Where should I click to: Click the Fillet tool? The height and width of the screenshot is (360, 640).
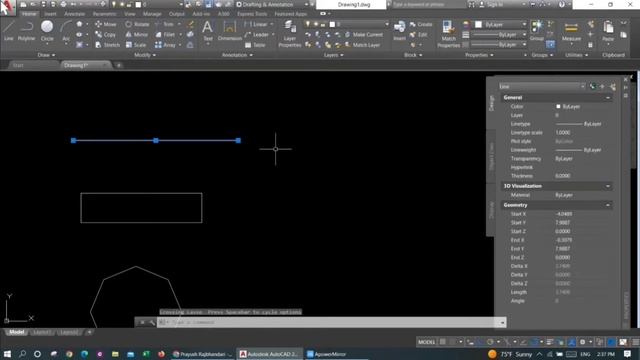tap(165, 35)
